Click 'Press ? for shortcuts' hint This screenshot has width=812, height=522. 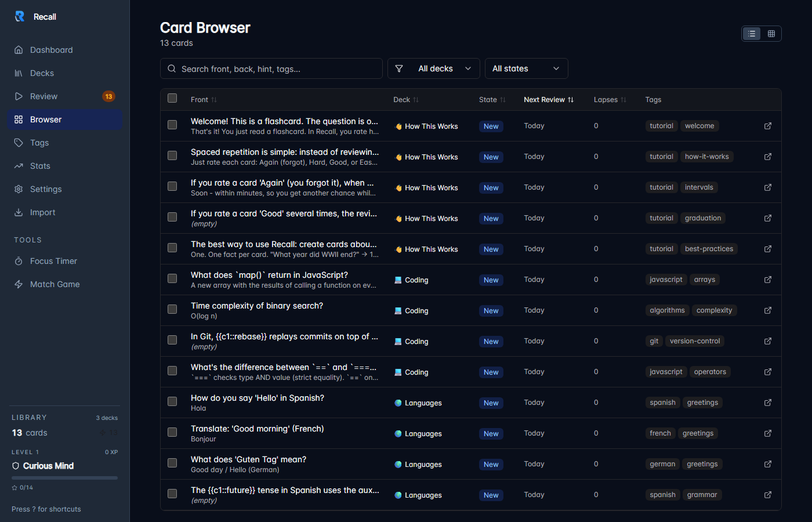coord(46,509)
